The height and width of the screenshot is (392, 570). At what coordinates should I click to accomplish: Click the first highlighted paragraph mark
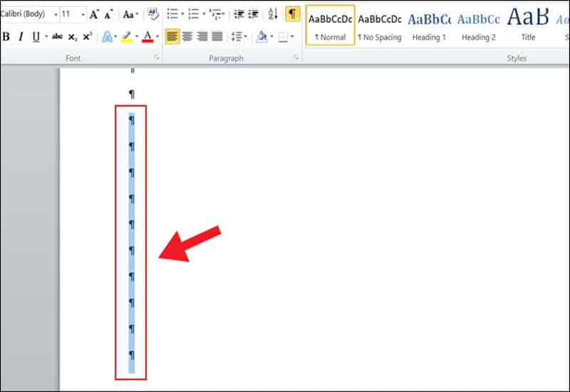(131, 120)
